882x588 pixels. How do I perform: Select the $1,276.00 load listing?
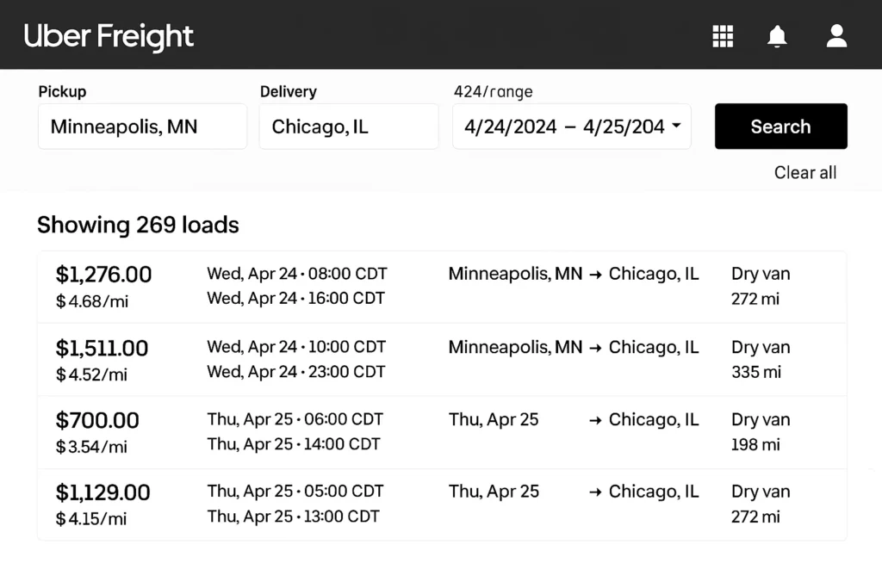pos(441,286)
